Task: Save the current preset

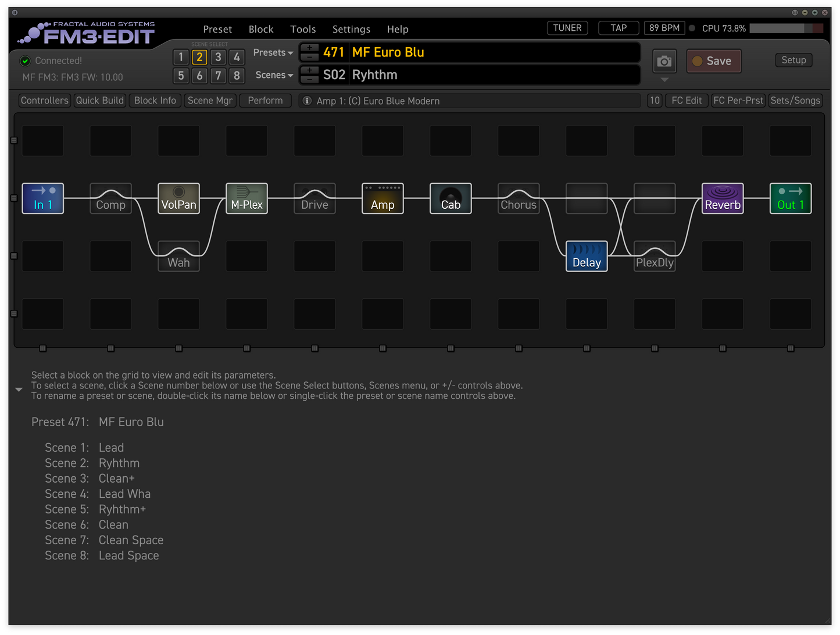Action: 714,60
